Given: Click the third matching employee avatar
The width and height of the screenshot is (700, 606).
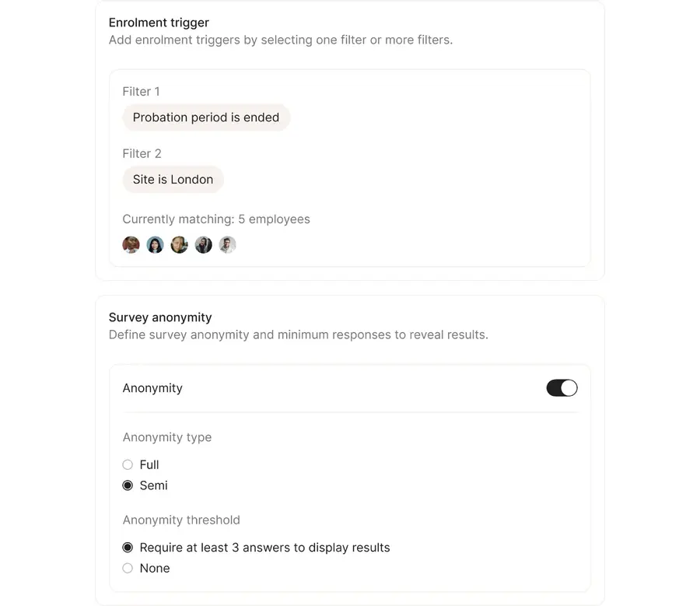Looking at the screenshot, I should click(179, 245).
